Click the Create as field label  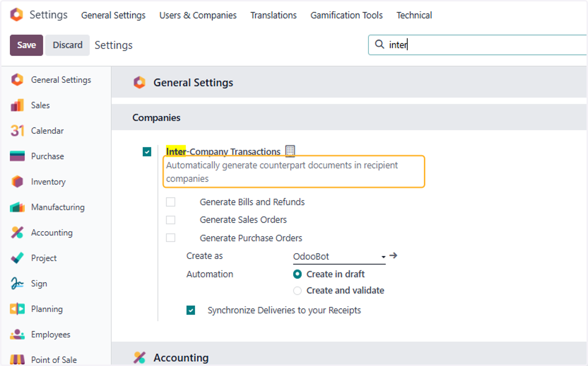click(x=205, y=256)
